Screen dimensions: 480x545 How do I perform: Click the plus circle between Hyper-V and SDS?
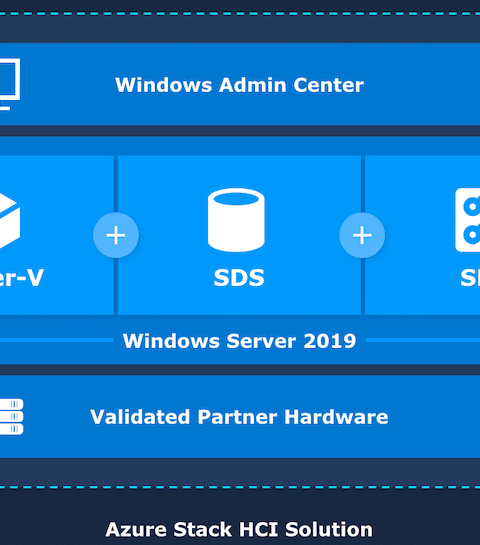116,235
